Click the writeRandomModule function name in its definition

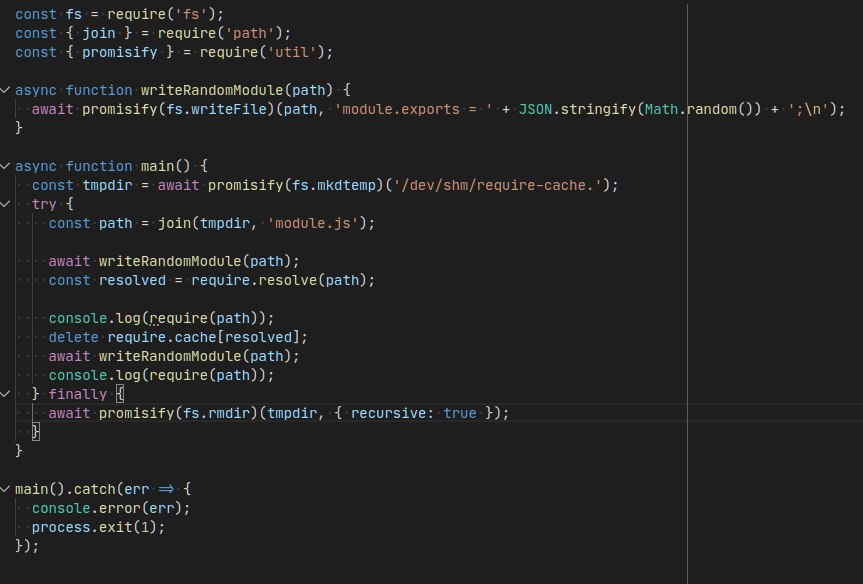click(212, 90)
